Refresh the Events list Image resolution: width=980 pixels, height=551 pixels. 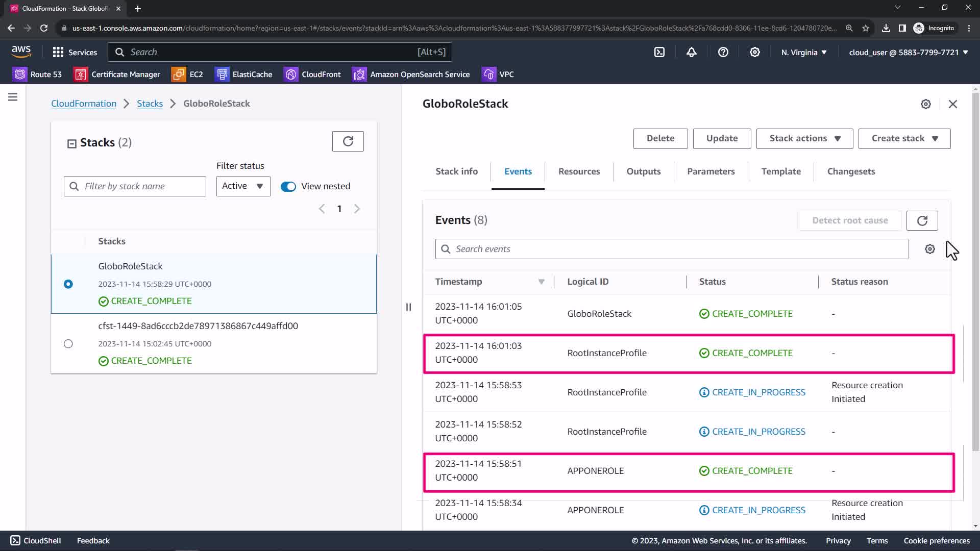(x=922, y=220)
